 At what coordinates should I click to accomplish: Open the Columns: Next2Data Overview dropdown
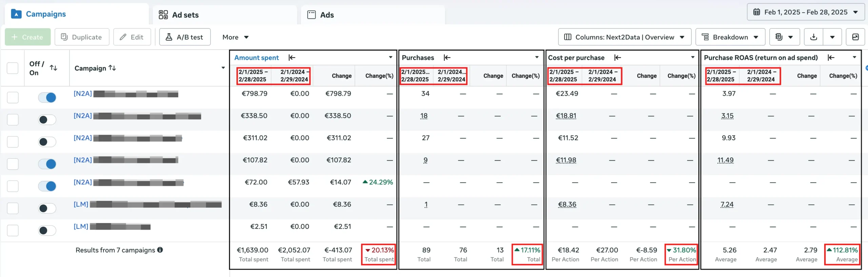point(624,37)
